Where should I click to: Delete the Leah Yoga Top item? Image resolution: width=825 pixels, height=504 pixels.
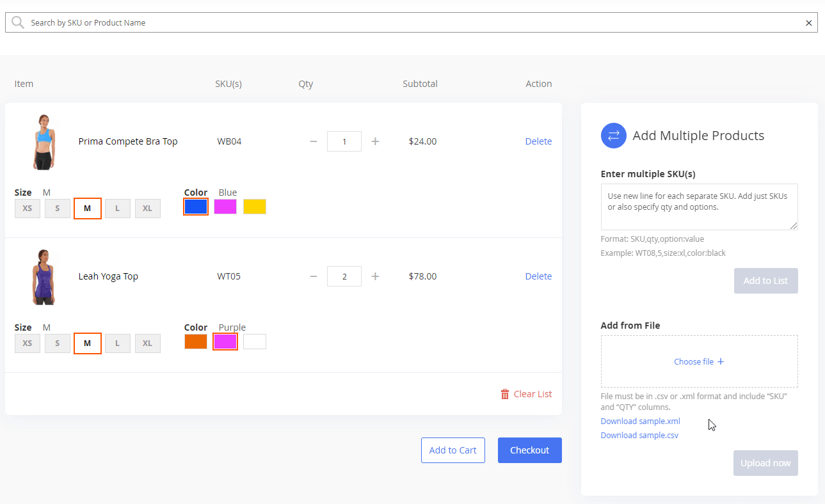coord(538,276)
